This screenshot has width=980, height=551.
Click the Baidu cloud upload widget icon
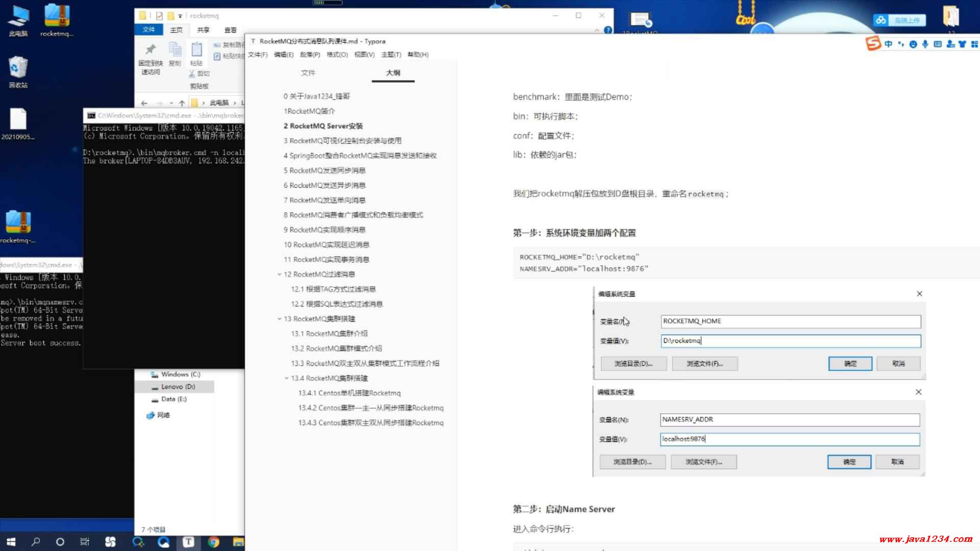coord(880,20)
